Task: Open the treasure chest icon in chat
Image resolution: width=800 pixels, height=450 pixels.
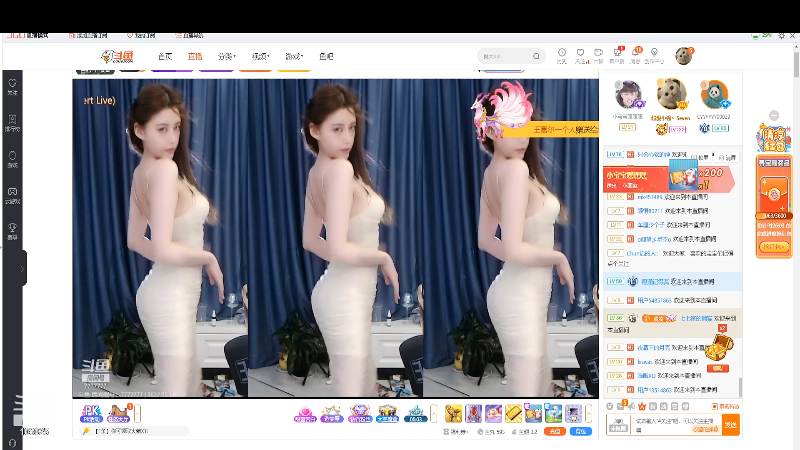Action: tap(718, 349)
